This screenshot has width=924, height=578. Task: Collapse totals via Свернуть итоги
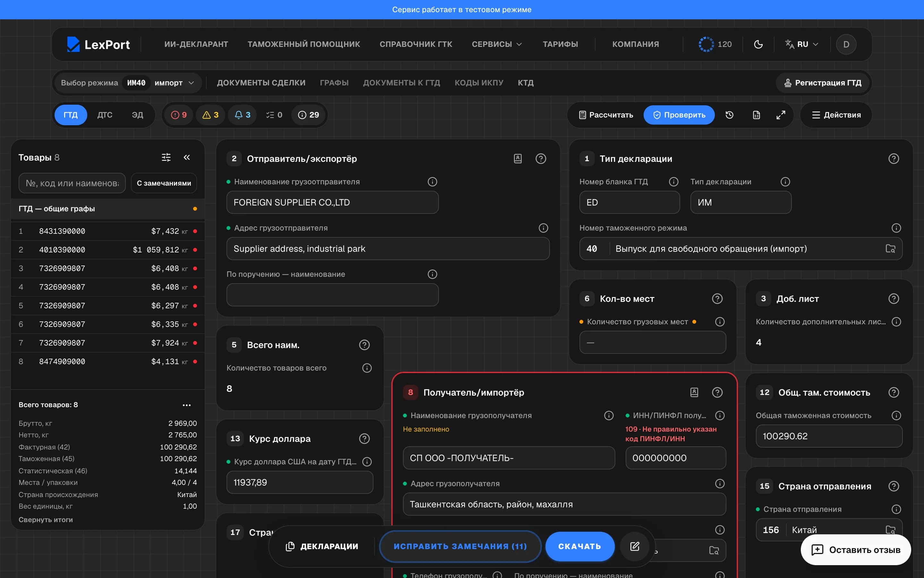[46, 520]
